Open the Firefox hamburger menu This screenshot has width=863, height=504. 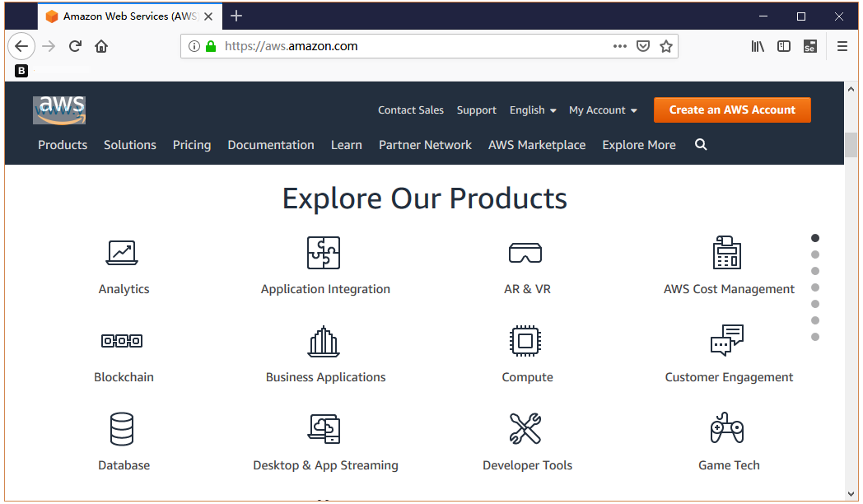click(x=842, y=46)
